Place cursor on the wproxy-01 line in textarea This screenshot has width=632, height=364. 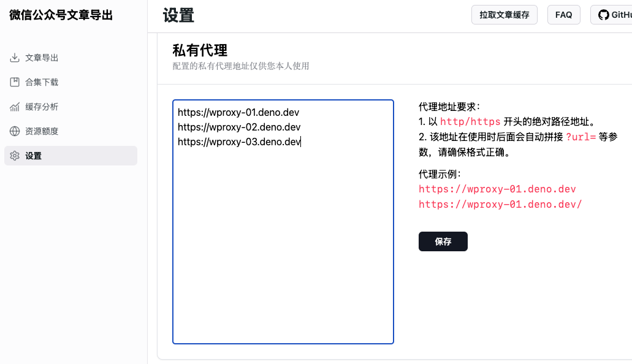click(238, 113)
